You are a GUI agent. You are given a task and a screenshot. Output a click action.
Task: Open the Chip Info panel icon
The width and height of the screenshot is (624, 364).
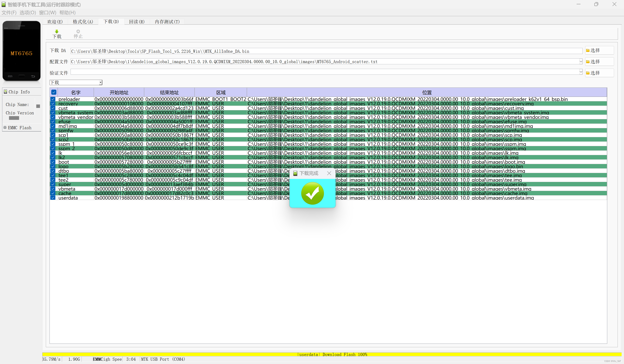(5, 92)
